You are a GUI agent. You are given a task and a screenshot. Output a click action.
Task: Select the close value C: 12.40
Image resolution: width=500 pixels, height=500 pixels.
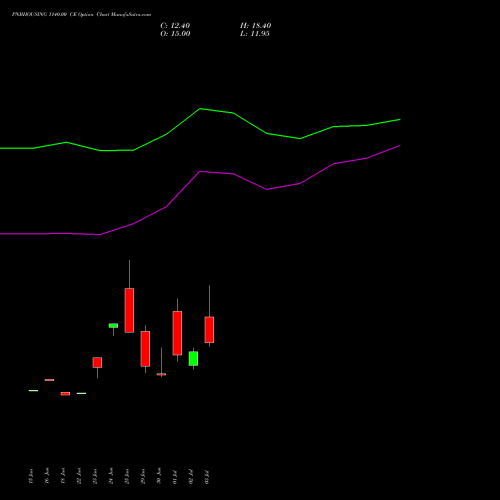click(175, 26)
